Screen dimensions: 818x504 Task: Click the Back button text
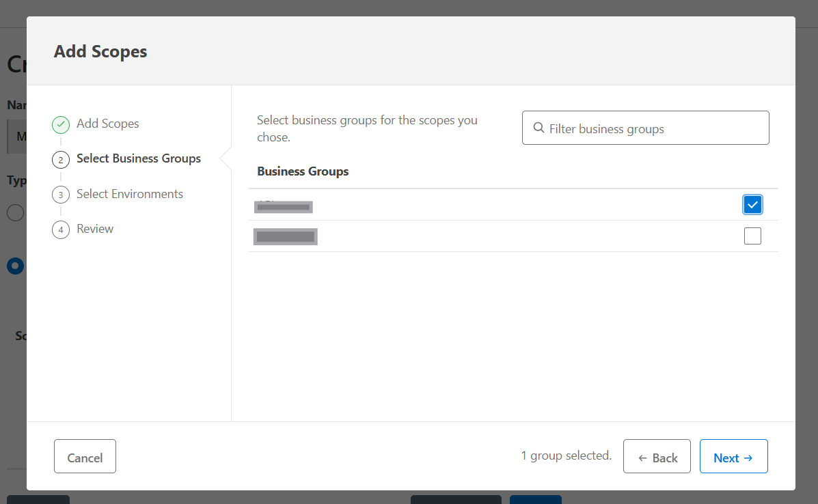point(664,458)
